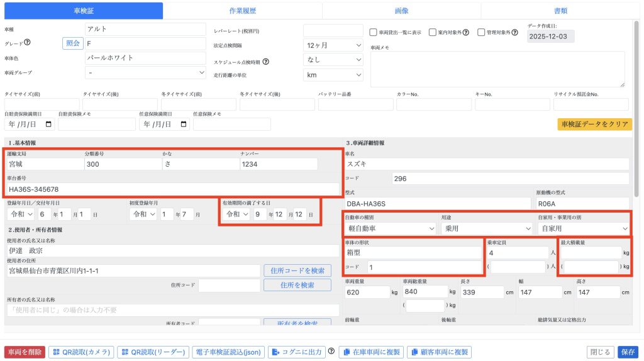Click 車台番号 field HA36S-345678

click(x=174, y=189)
